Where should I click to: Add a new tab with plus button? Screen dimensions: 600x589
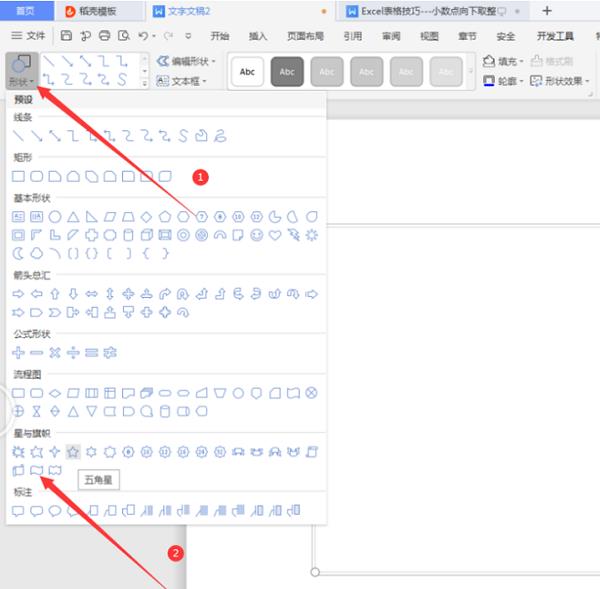pyautogui.click(x=547, y=11)
